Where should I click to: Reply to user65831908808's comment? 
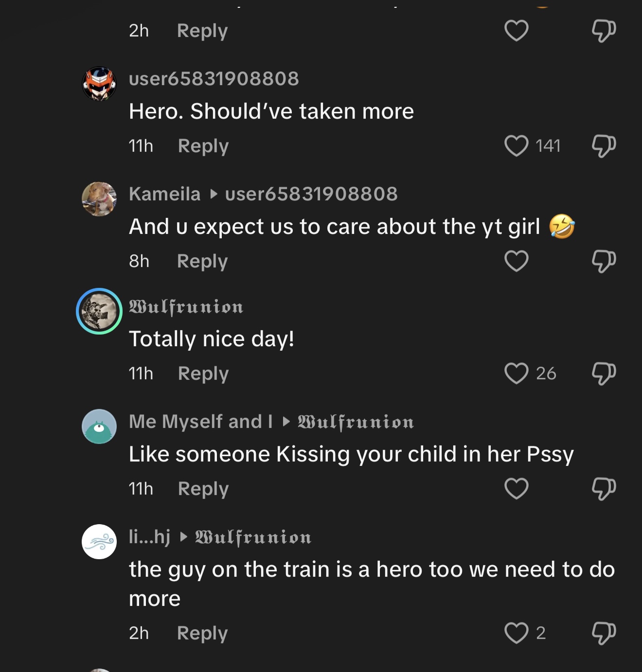pos(203,146)
